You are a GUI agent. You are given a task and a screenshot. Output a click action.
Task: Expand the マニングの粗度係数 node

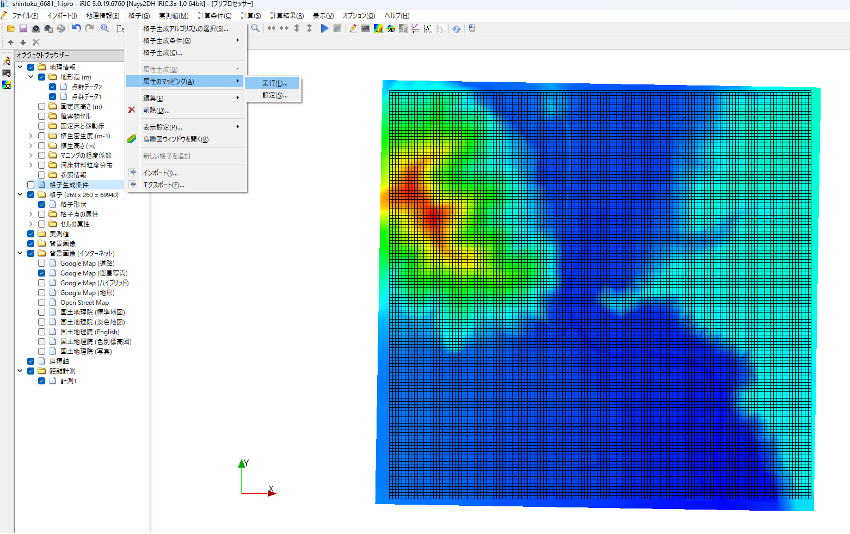click(31, 155)
